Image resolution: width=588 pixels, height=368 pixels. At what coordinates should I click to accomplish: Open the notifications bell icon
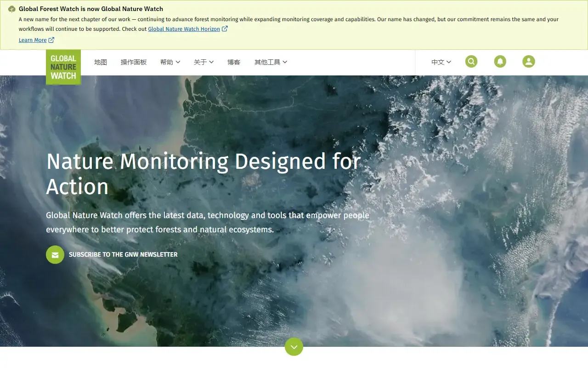(500, 62)
